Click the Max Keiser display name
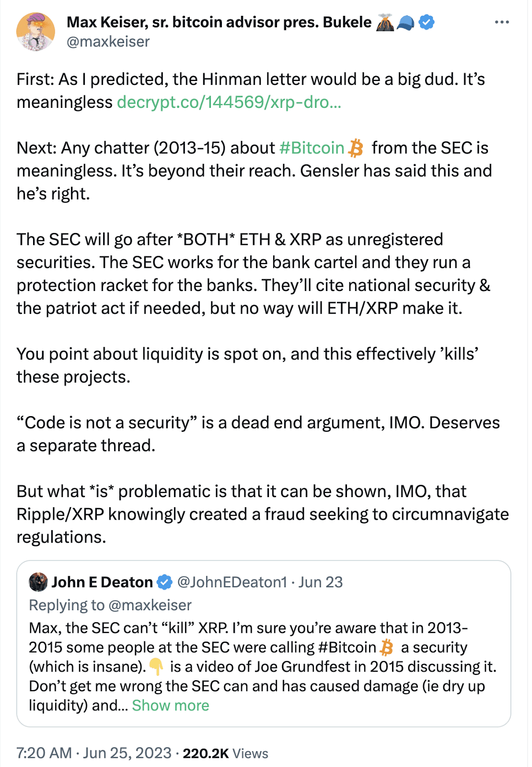This screenshot has width=532, height=767. 219,22
